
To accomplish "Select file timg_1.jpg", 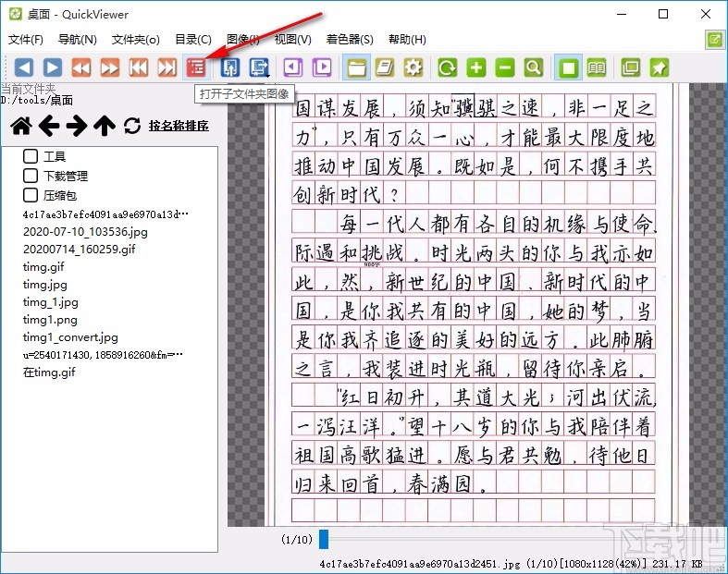I will coord(51,302).
